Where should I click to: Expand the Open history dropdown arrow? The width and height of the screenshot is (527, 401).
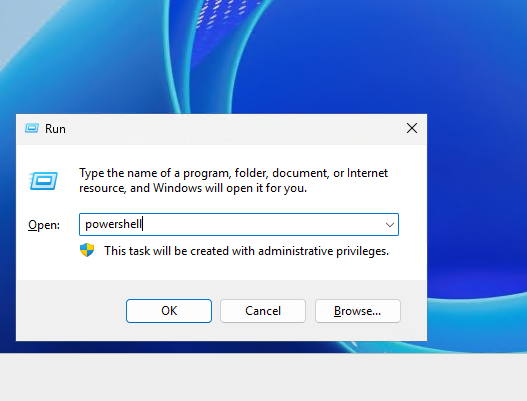[x=390, y=225]
